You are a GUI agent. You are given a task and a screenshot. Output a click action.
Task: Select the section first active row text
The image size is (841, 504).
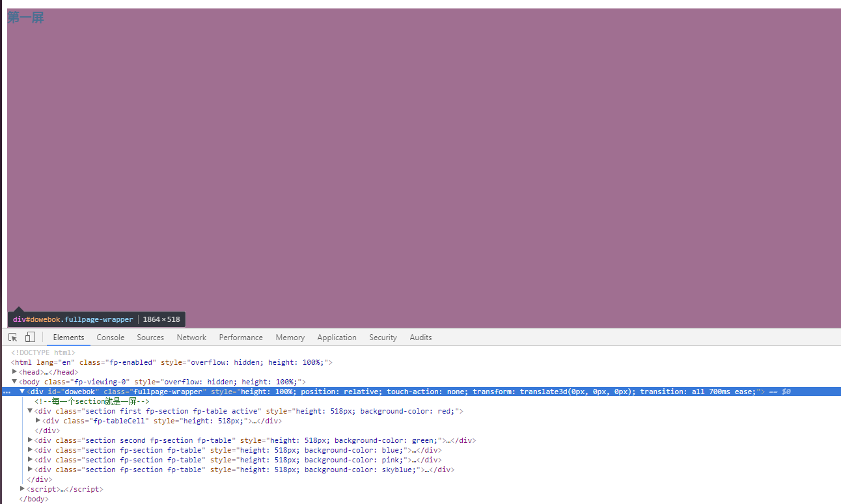click(x=249, y=411)
